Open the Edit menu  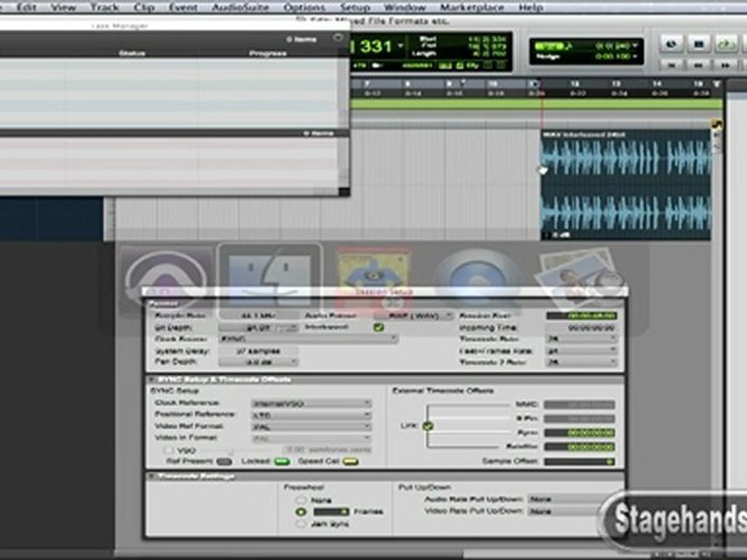tap(25, 7)
